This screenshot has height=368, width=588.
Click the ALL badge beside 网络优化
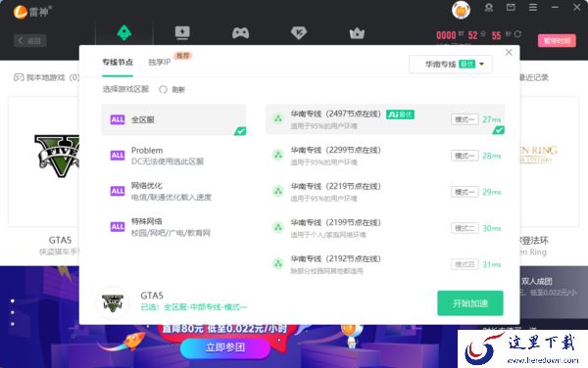118,191
